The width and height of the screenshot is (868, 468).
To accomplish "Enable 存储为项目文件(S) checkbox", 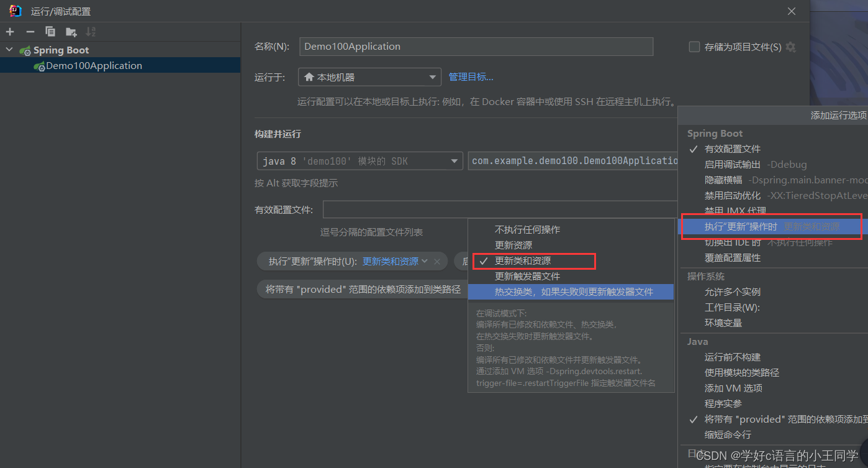I will point(694,47).
